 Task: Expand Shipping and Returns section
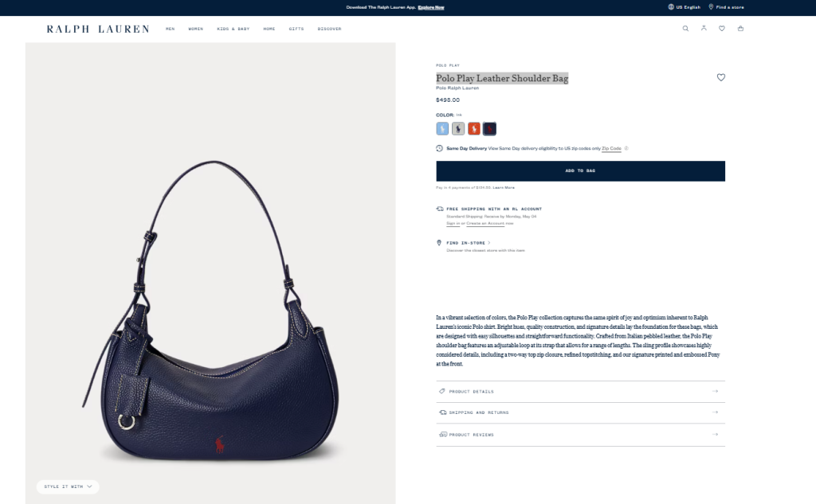[x=580, y=412]
